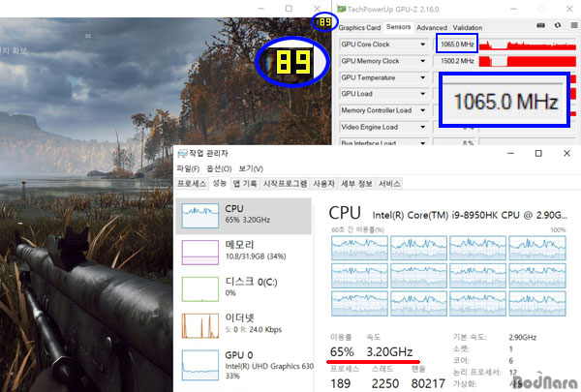Click the memory usage thumbnail graph

200,253
